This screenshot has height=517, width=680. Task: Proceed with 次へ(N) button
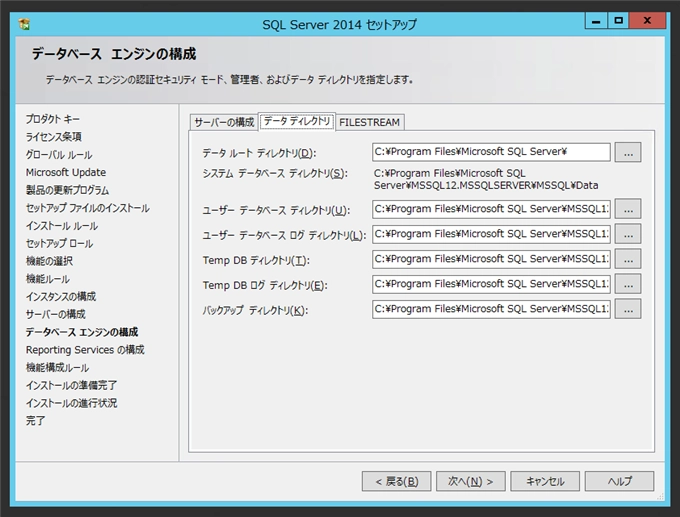(x=471, y=481)
